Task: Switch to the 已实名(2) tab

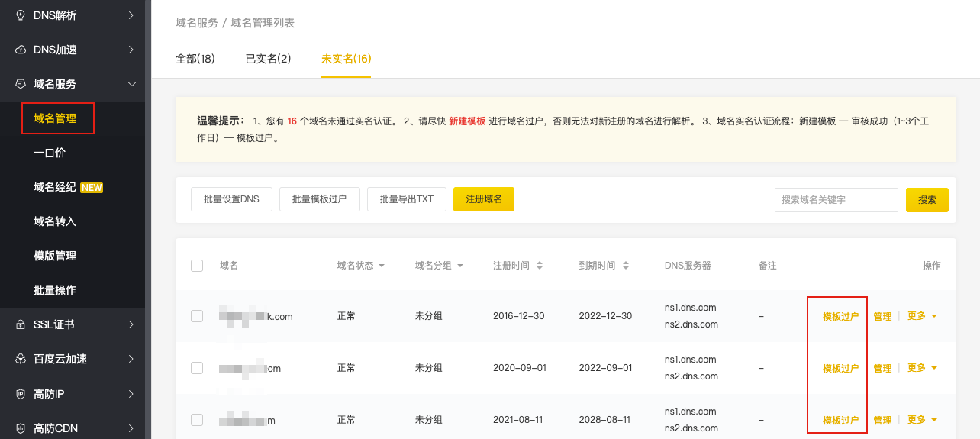Action: coord(268,59)
